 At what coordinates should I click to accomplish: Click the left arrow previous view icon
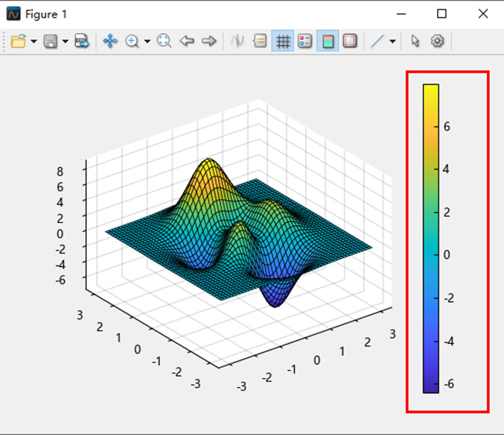187,41
